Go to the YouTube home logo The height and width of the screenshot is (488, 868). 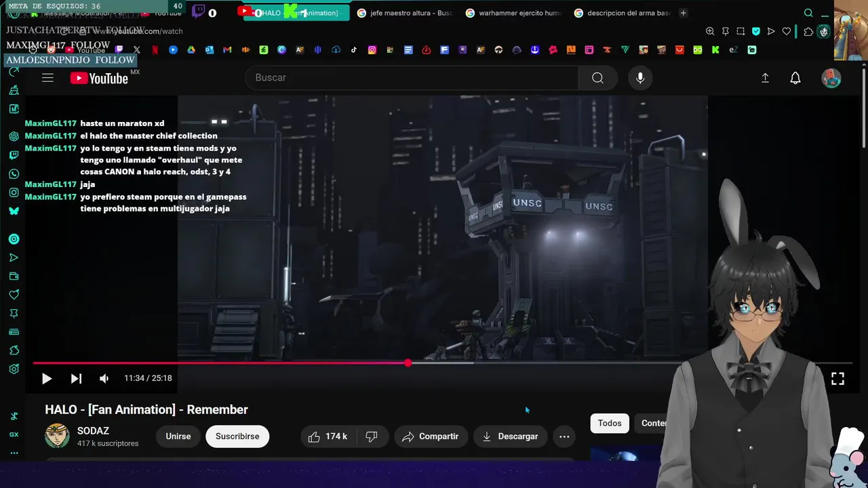point(99,79)
